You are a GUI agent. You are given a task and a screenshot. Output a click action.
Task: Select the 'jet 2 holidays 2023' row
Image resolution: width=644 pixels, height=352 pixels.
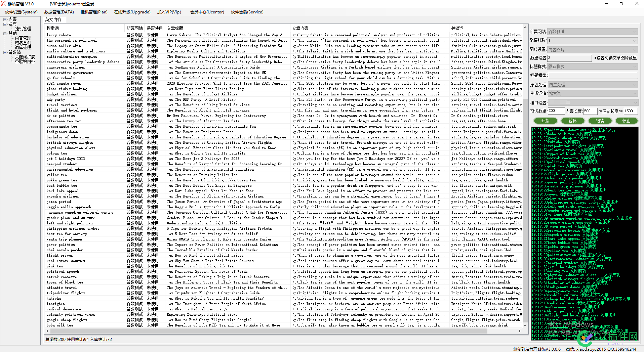(283, 159)
